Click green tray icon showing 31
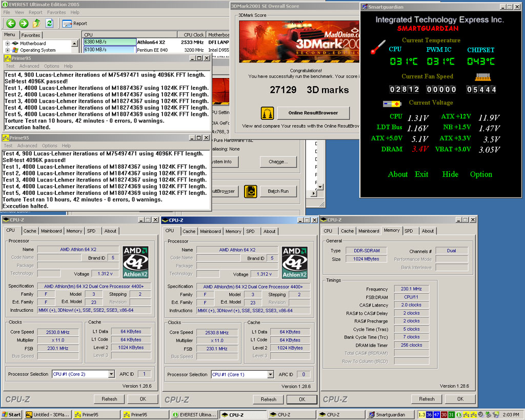The image size is (525, 420). (x=451, y=415)
